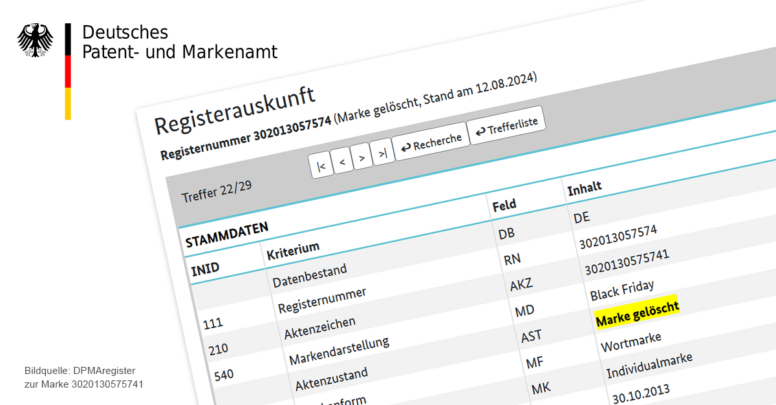Click Deutsches Patent- und Markenamt title
The image size is (776, 405).
pyautogui.click(x=179, y=42)
